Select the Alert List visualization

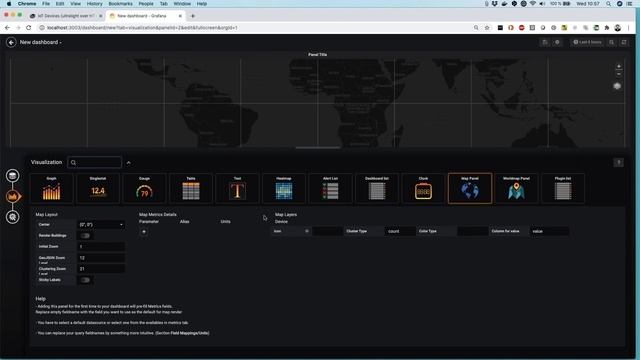[x=331, y=189]
